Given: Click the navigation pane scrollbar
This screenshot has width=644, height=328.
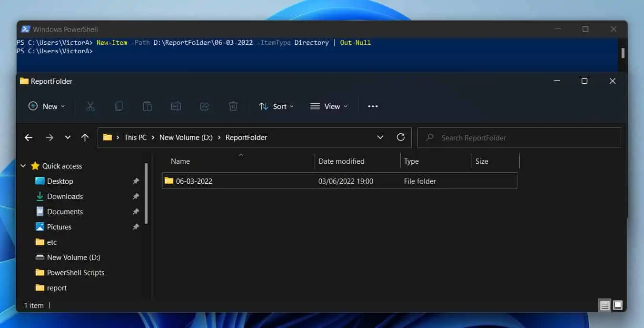Looking at the screenshot, I should pos(146,193).
